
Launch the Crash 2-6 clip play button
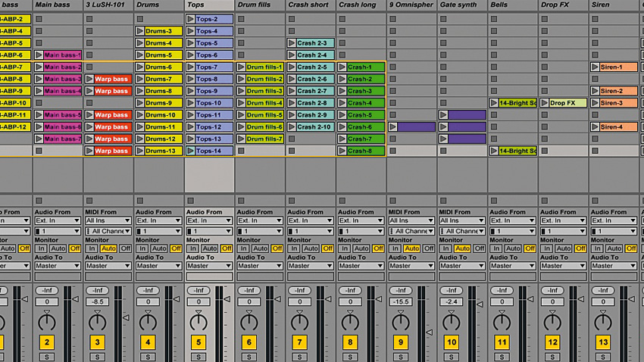click(292, 79)
